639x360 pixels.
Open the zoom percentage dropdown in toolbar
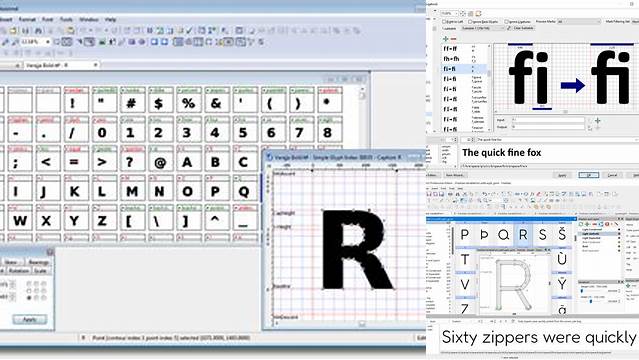click(36, 42)
